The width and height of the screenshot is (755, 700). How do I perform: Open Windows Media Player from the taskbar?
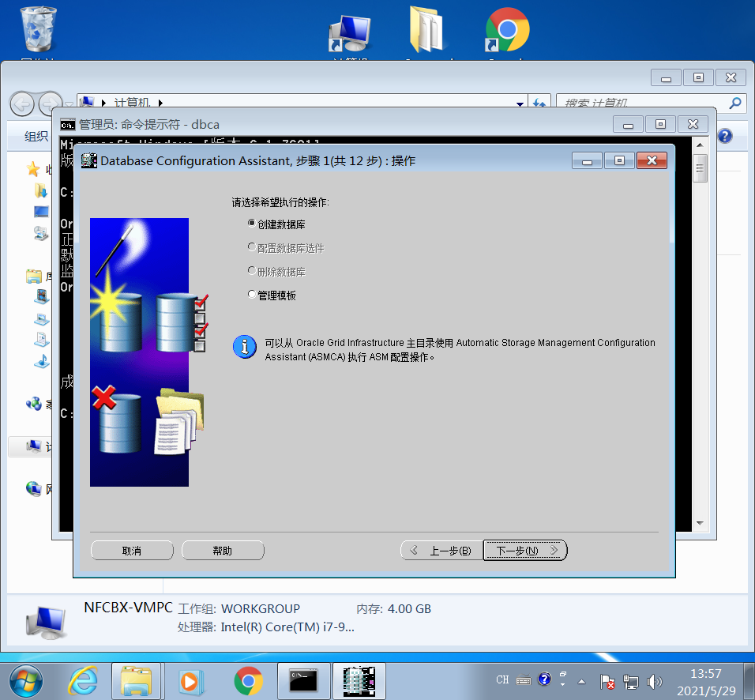[x=193, y=679]
